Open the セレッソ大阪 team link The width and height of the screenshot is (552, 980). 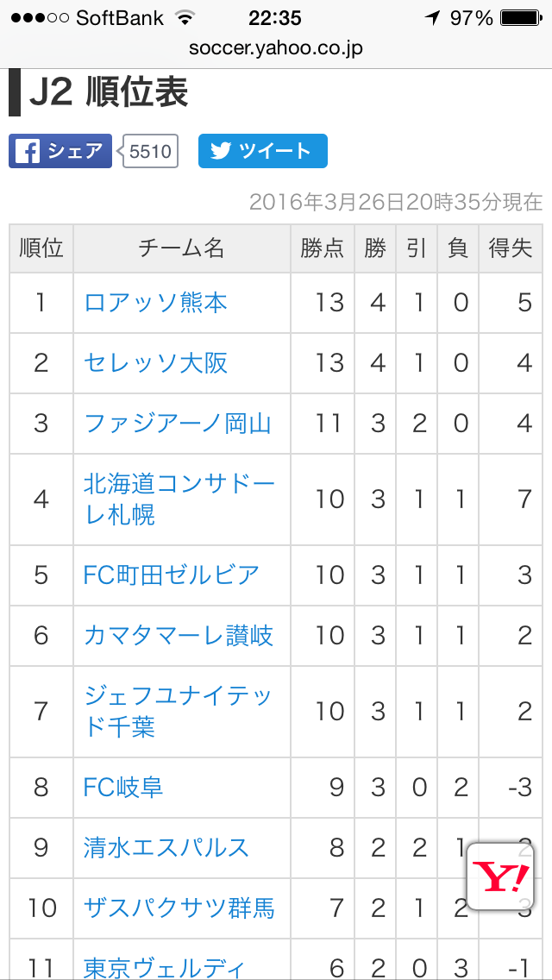point(155,363)
